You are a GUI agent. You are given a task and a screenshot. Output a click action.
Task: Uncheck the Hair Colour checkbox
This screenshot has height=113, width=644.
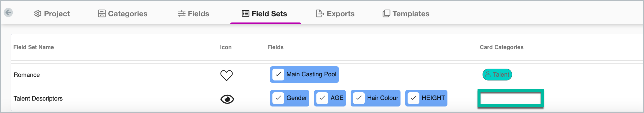coord(359,98)
